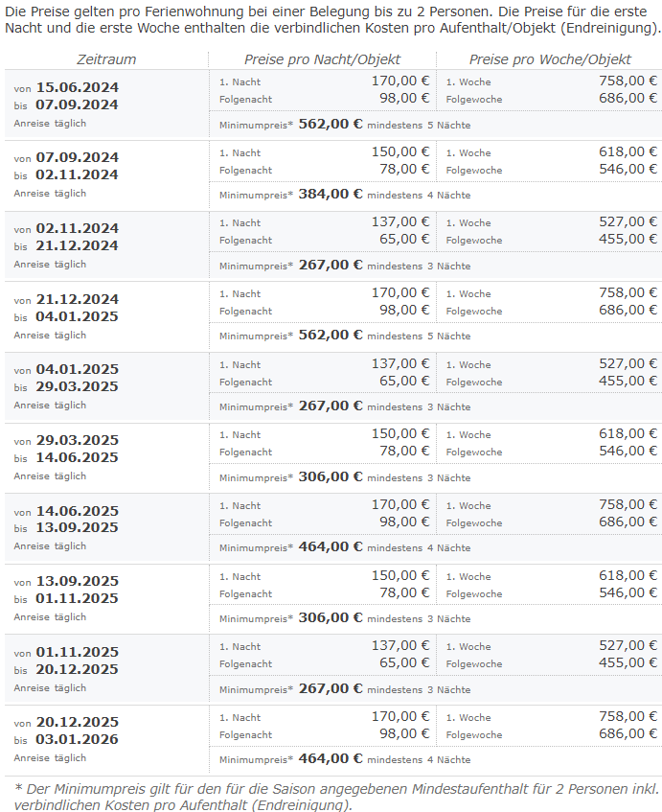
Task: Select the 14.06.2025 date
Action: (x=77, y=511)
